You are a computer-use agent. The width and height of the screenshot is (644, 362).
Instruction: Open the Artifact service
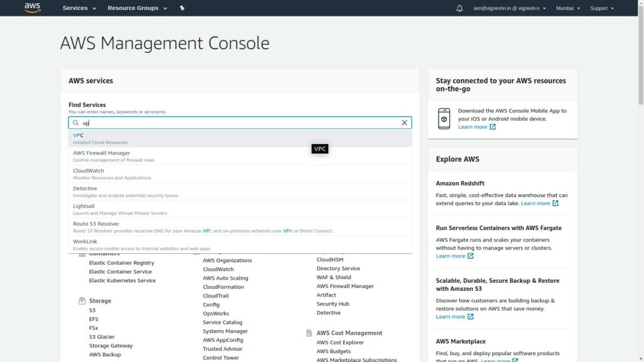point(326,295)
